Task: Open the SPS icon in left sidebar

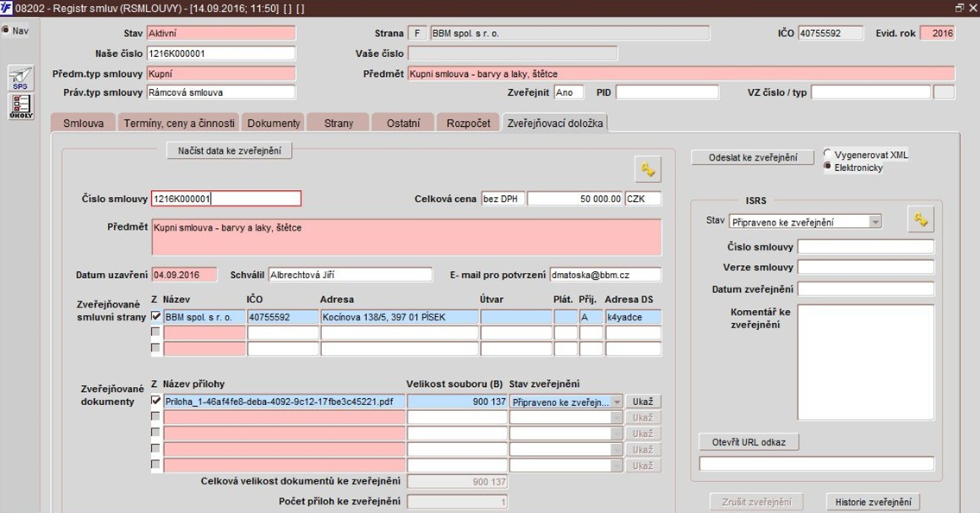Action: 20,78
